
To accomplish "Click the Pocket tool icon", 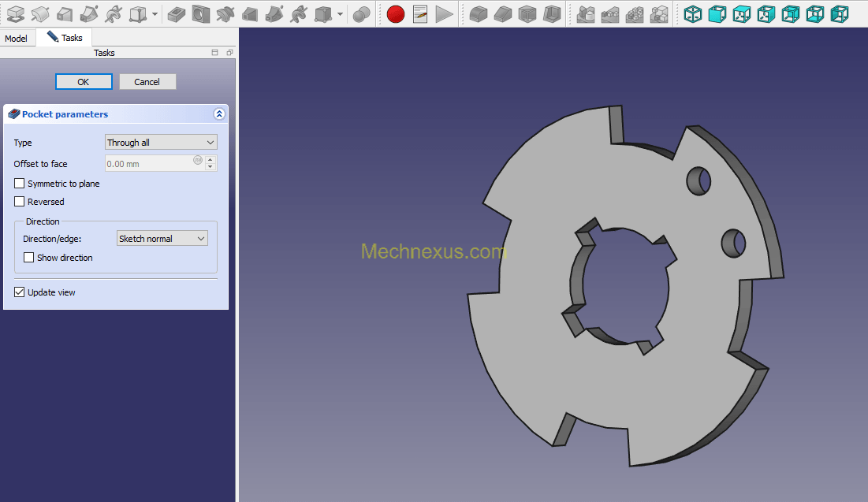I will point(177,13).
